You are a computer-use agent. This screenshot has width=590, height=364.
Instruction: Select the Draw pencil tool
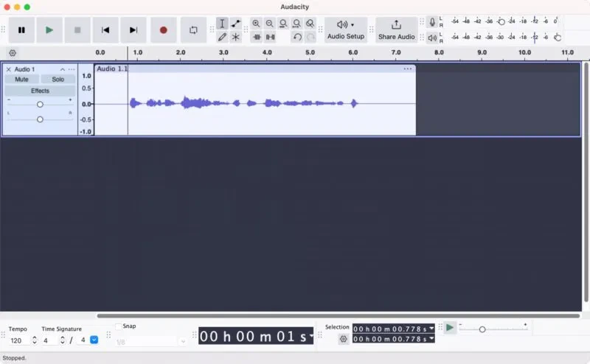(x=222, y=37)
